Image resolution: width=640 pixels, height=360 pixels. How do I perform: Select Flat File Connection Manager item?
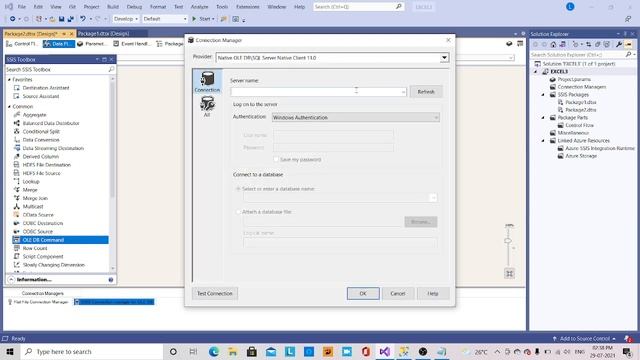tap(38, 302)
